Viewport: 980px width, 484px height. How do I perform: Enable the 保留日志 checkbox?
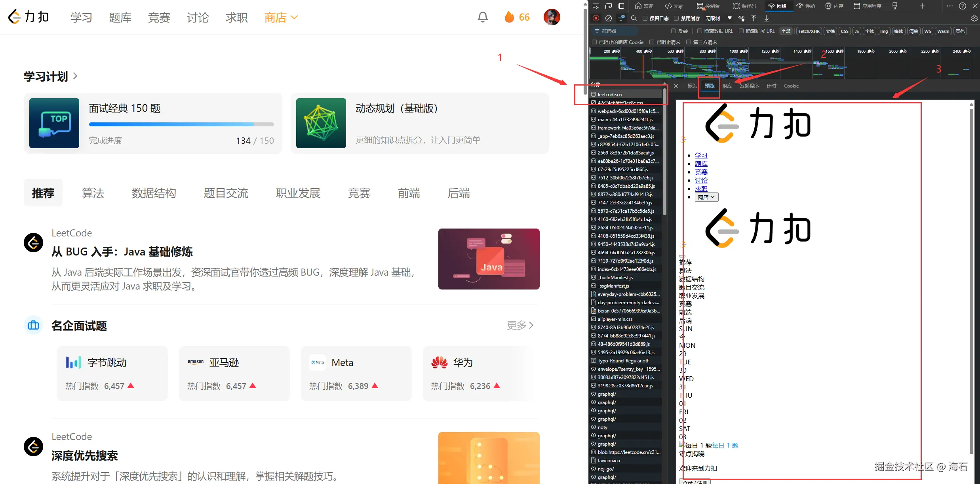[645, 18]
